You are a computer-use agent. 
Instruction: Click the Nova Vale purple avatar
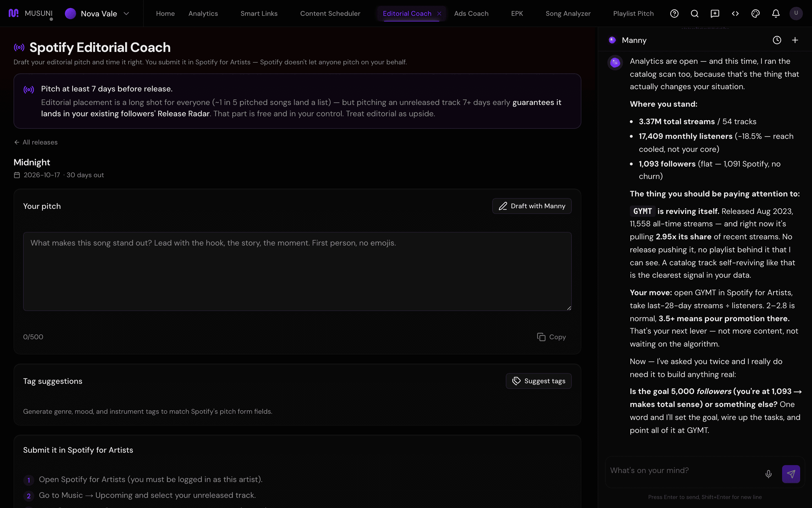[x=70, y=14]
